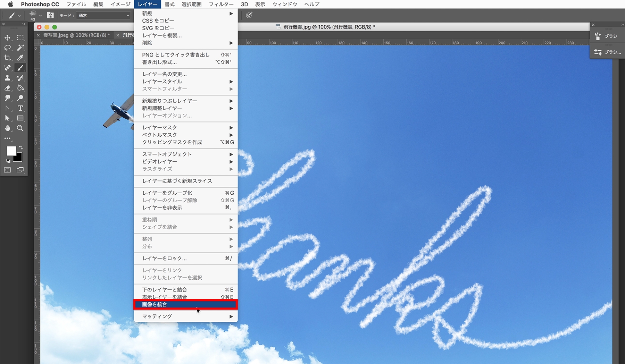Expand the 新規塗りつぶしレイヤー submenu
The height and width of the screenshot is (364, 625).
186,101
